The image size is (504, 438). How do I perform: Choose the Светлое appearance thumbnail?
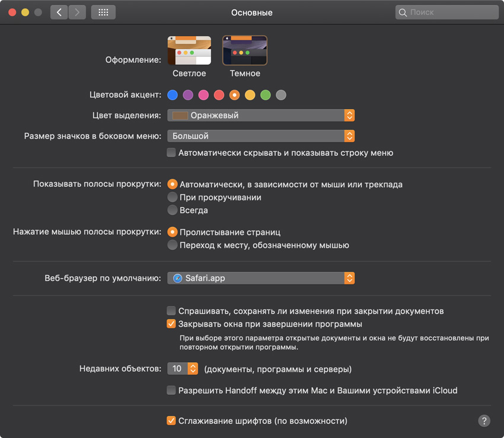coord(189,50)
